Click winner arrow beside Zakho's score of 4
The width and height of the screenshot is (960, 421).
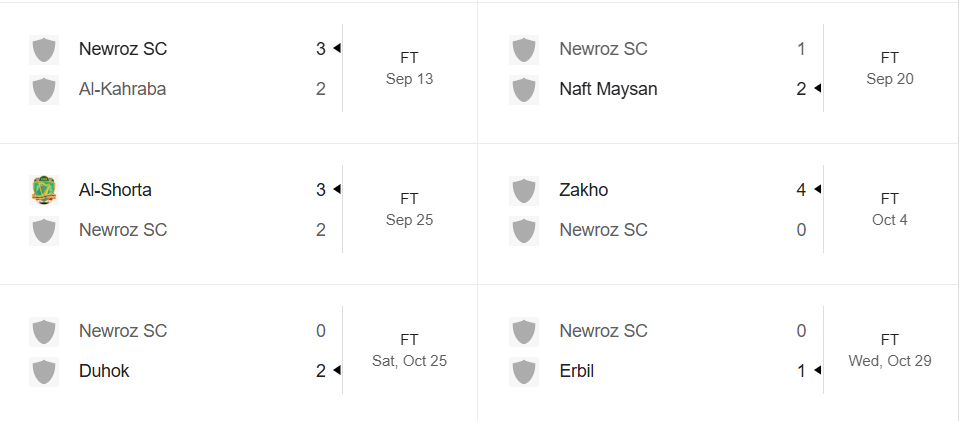pyautogui.click(x=817, y=190)
